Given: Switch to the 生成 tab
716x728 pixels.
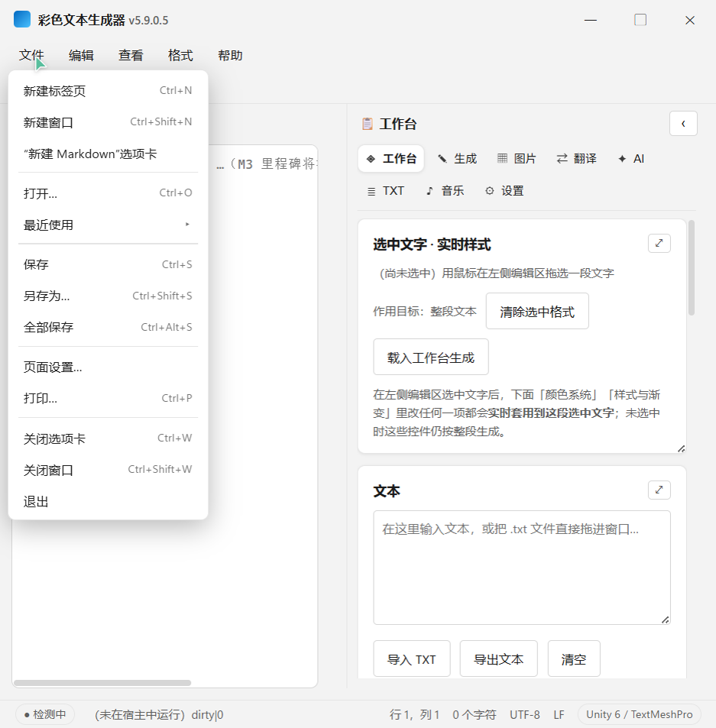Looking at the screenshot, I should (458, 159).
